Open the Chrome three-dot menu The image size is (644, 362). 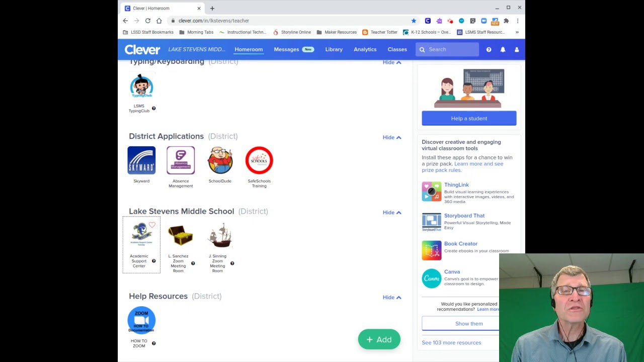[x=517, y=21]
